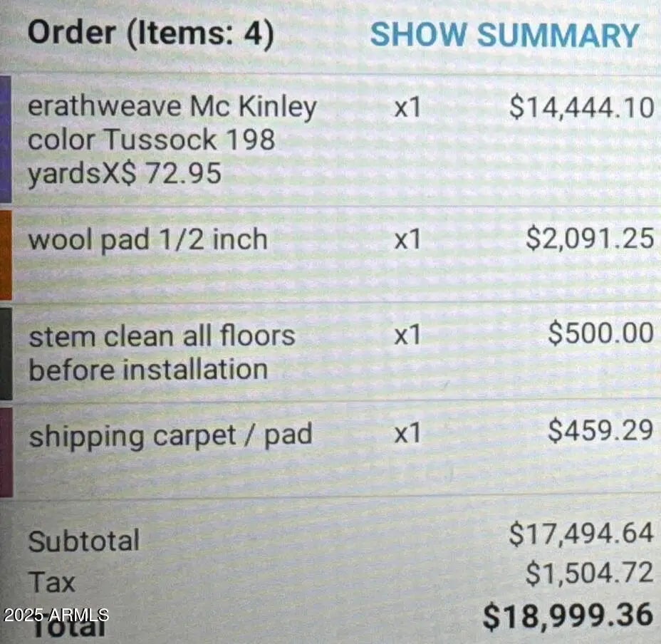
Task: Click the dark color bar beside stem clean
Action: (5, 353)
